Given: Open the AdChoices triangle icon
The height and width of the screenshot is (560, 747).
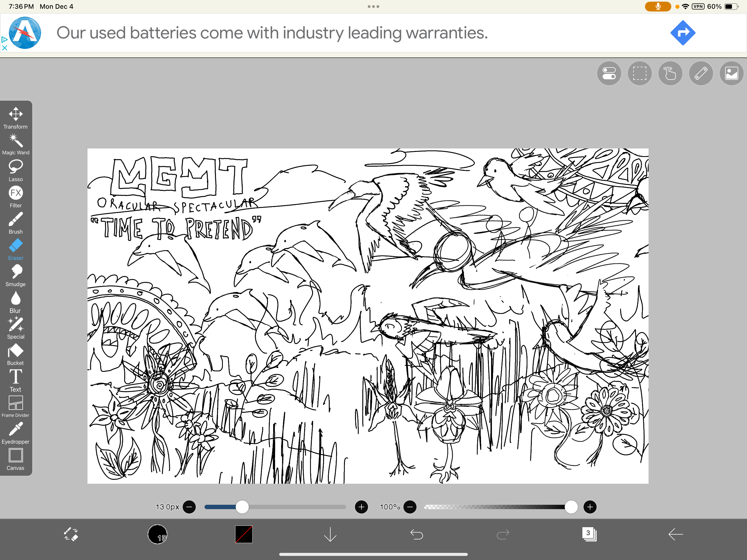Looking at the screenshot, I should 4,40.
